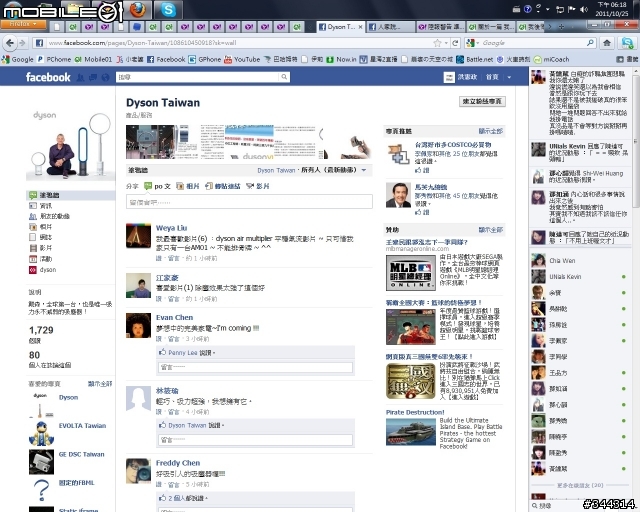Click the po文 status icon in share bar
The width and height of the screenshot is (640, 512).
(x=148, y=186)
